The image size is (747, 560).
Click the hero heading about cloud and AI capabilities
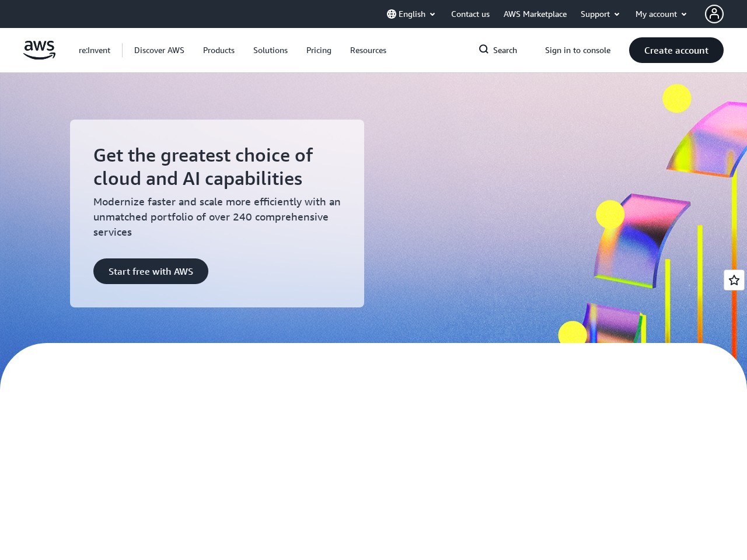[x=203, y=167]
